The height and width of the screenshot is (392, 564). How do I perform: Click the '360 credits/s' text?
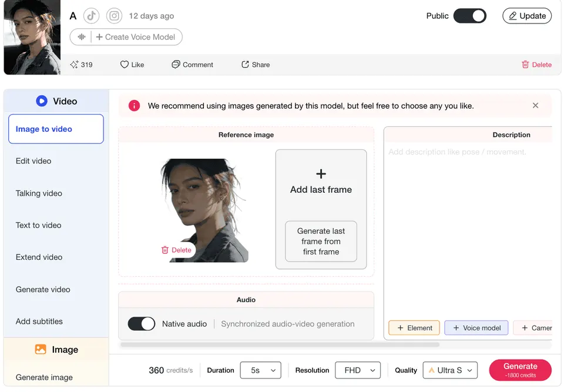click(171, 370)
